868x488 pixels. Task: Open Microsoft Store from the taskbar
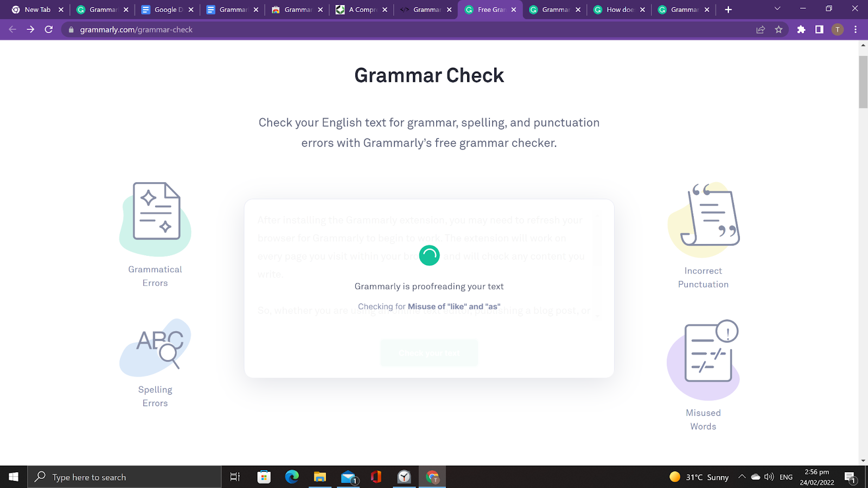[x=264, y=477]
